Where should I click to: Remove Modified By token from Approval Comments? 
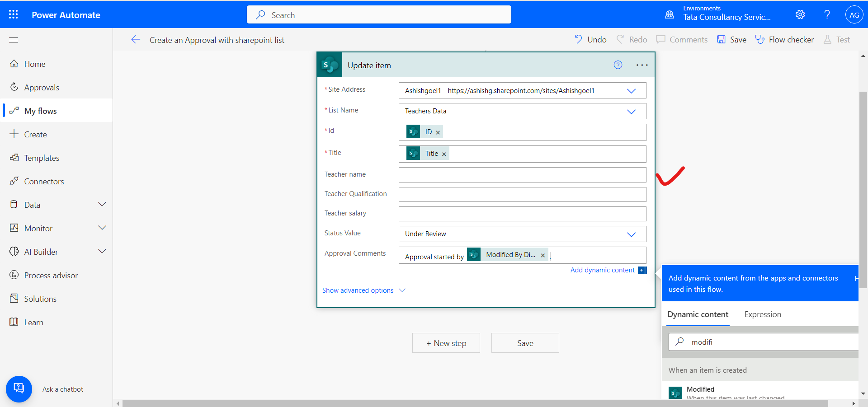point(542,255)
